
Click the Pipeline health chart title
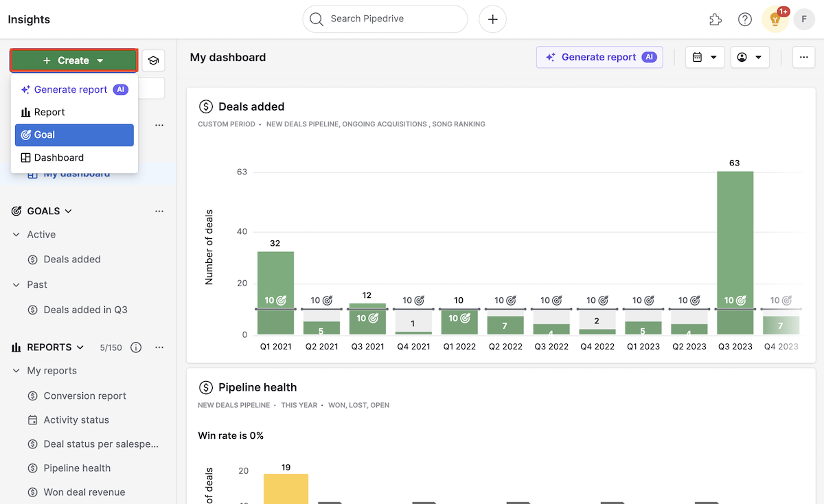[x=257, y=387]
